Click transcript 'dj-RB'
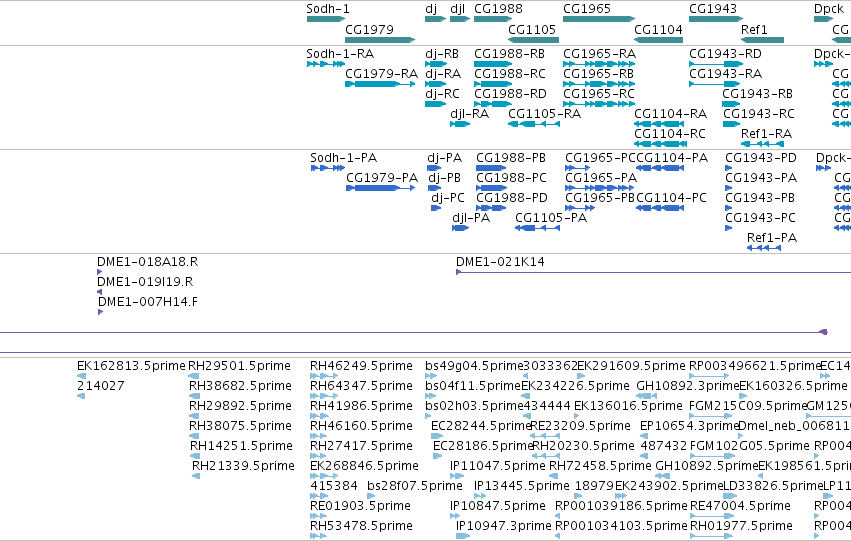Viewport: 851px width, 541px height. point(442,54)
